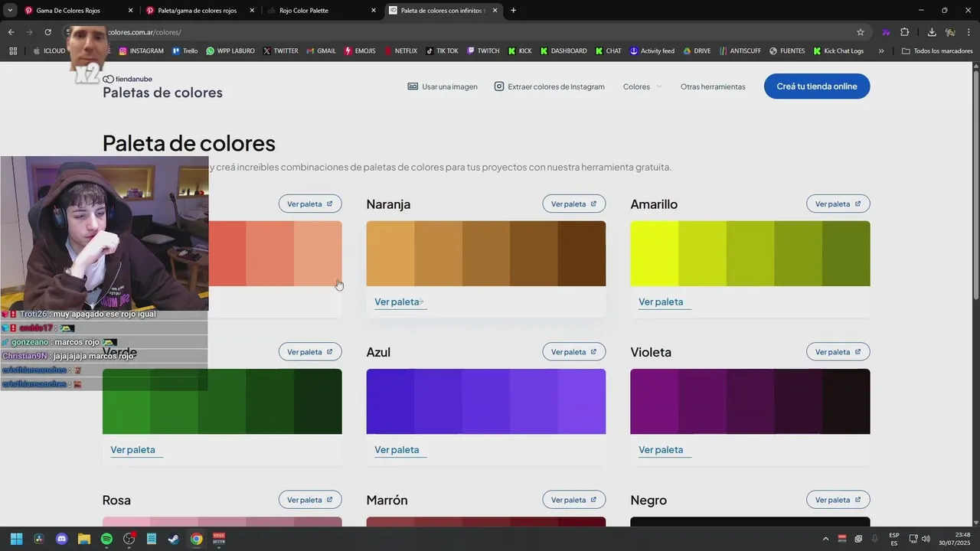980x551 pixels.
Task: Expand hidden system tray icons
Action: (825, 539)
